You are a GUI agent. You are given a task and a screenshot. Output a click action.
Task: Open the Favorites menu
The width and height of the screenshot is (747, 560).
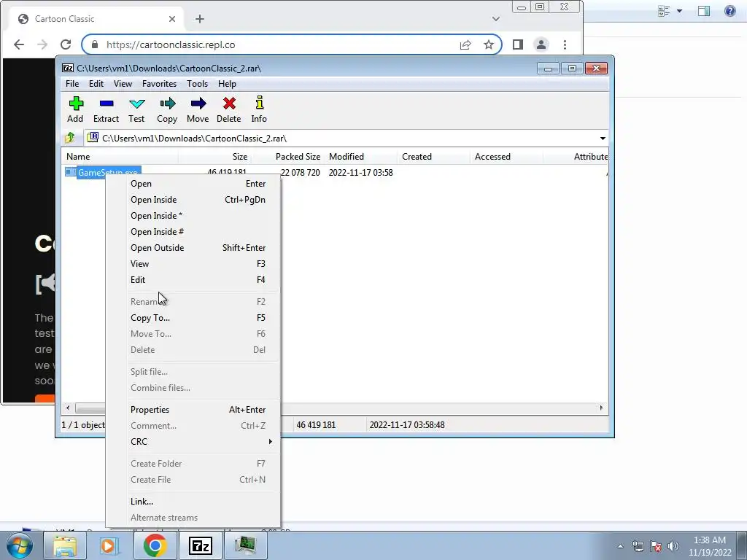[159, 84]
